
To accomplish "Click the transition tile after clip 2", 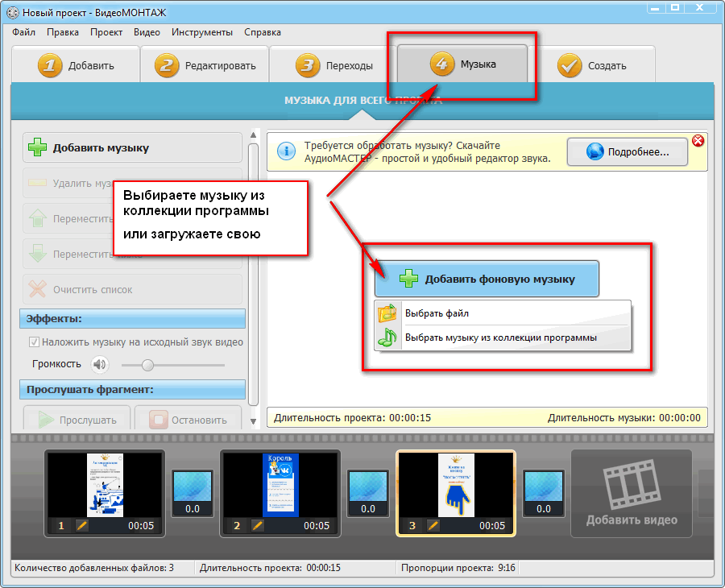I will pos(368,493).
